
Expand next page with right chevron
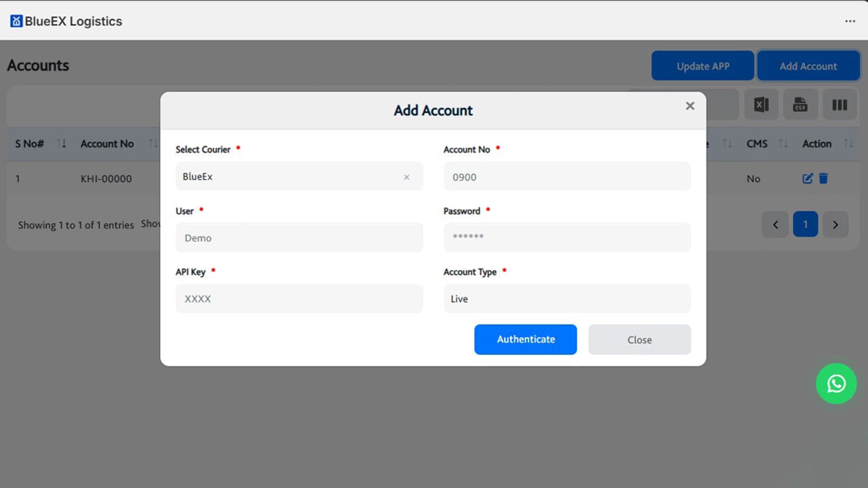click(x=835, y=224)
